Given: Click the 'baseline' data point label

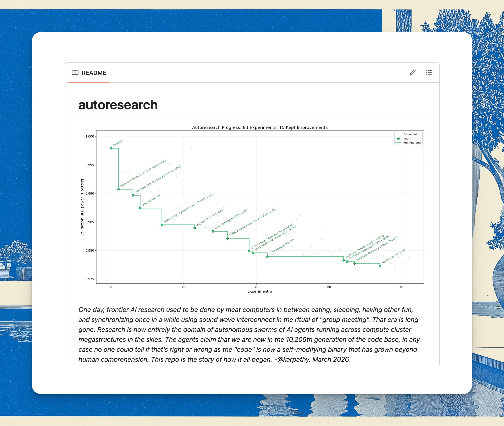Looking at the screenshot, I should (x=118, y=143).
